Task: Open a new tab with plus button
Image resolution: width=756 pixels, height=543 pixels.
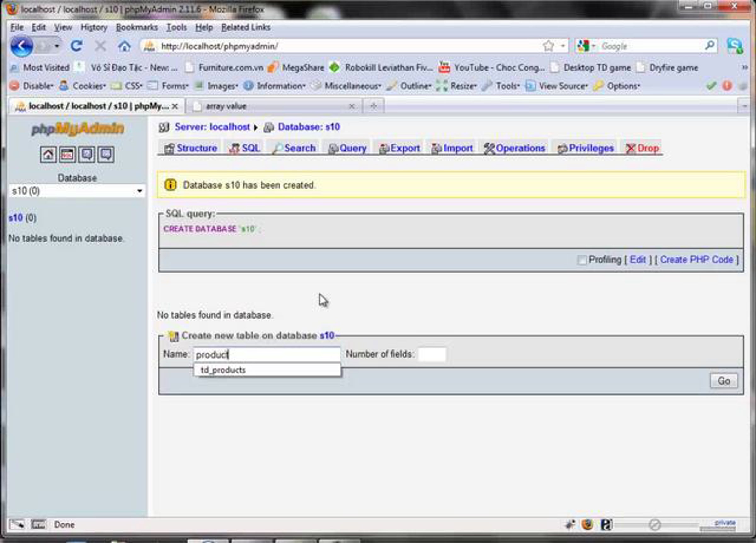Action: pyautogui.click(x=374, y=106)
